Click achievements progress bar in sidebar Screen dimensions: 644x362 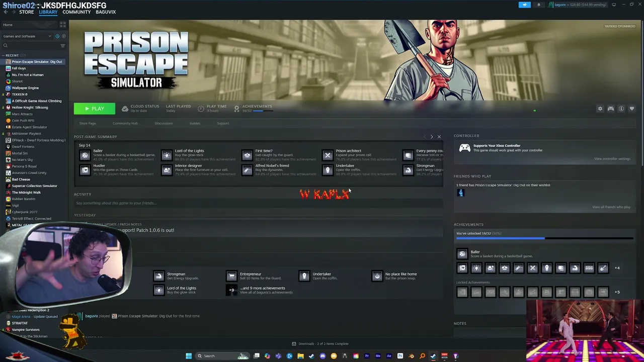tap(544, 238)
